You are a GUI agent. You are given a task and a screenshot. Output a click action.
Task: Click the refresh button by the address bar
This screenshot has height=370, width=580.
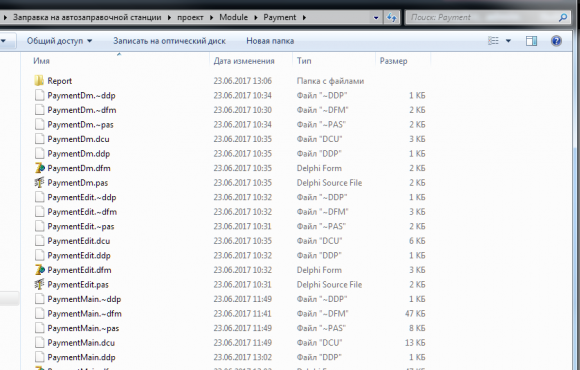(392, 17)
